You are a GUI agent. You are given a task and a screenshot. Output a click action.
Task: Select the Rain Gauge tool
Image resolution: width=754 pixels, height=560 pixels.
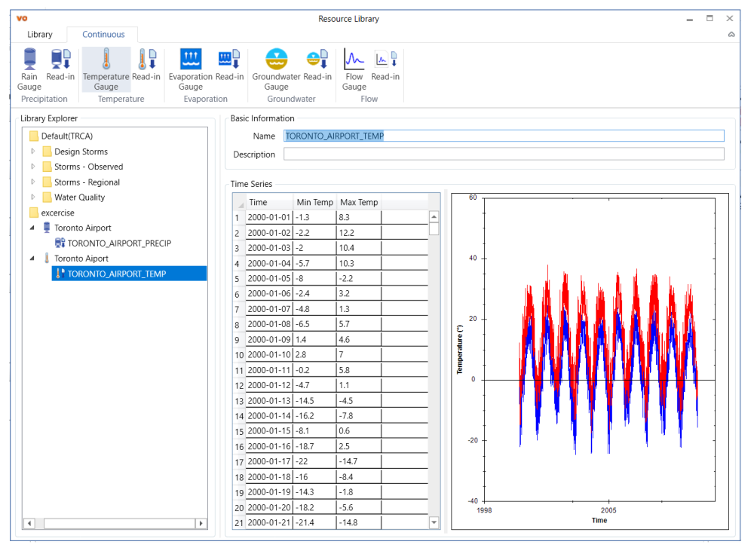tap(29, 69)
